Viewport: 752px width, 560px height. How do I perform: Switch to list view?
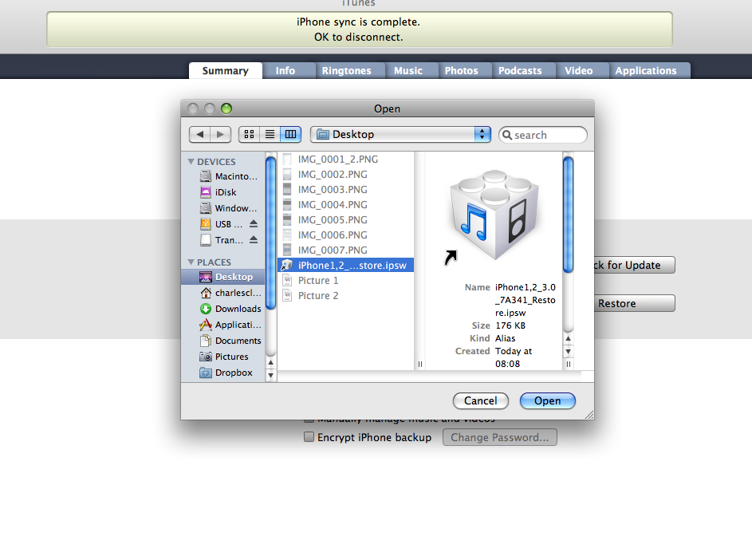(x=270, y=134)
